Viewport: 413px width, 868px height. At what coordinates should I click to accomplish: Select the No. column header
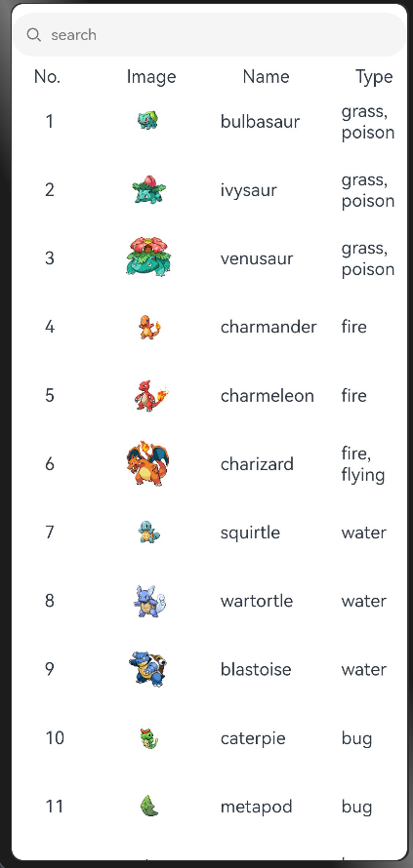tap(47, 76)
